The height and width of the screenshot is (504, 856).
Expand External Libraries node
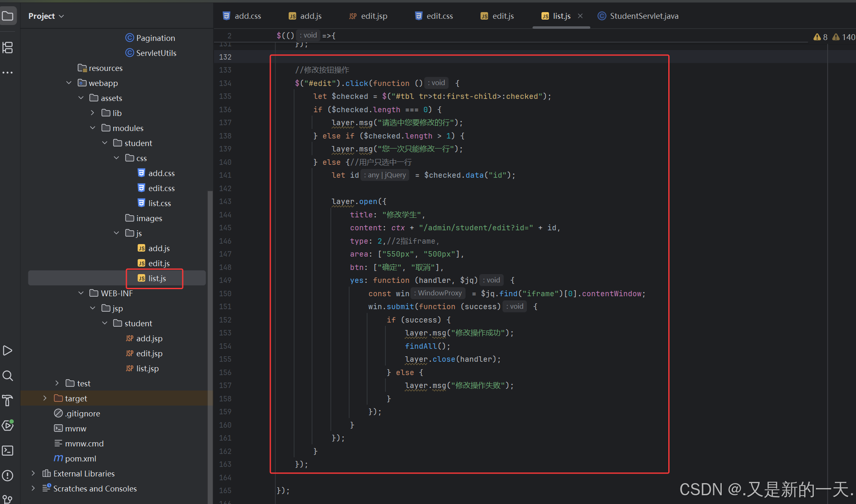(33, 474)
